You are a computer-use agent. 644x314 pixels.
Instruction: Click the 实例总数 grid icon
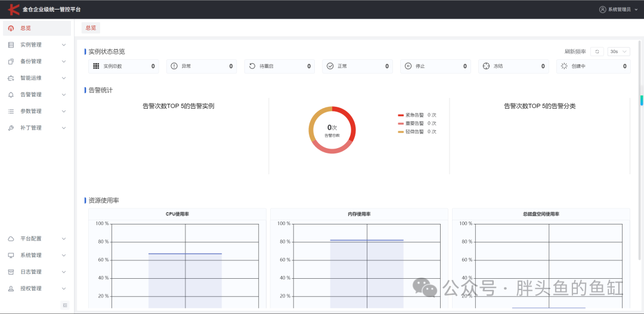(x=96, y=66)
